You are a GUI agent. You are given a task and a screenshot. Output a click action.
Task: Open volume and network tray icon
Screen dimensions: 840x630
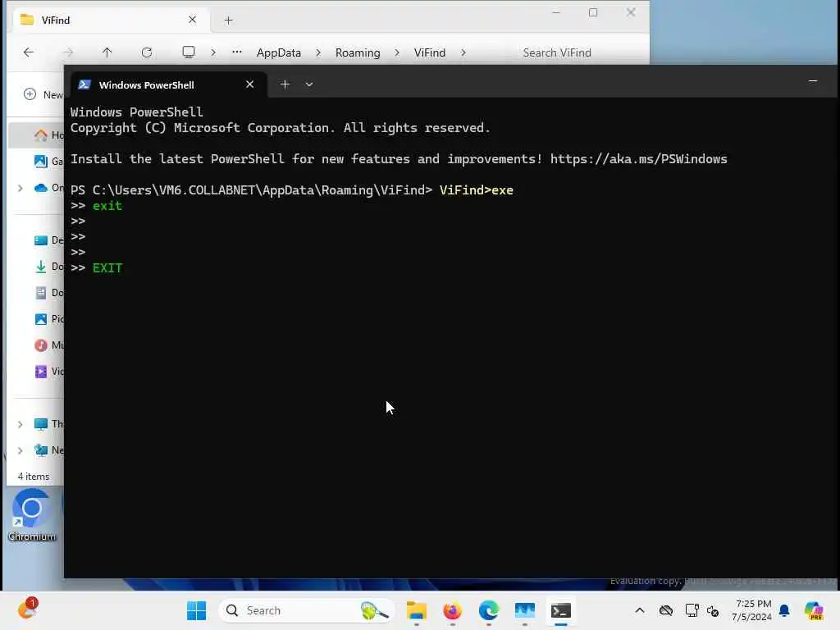pyautogui.click(x=713, y=610)
